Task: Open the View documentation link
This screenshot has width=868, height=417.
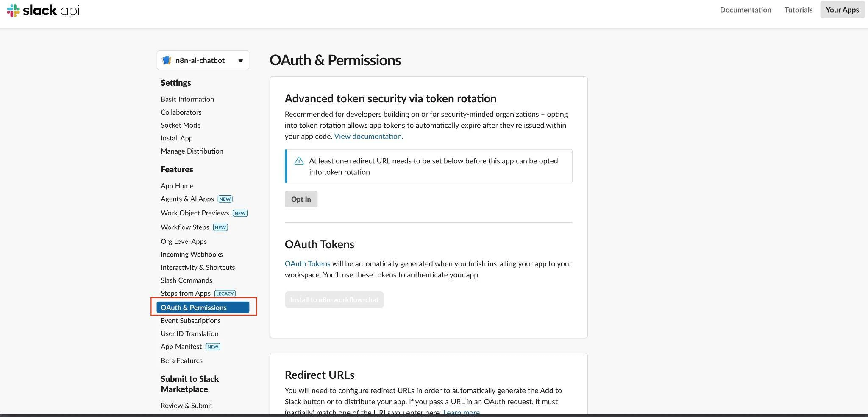Action: (x=368, y=136)
